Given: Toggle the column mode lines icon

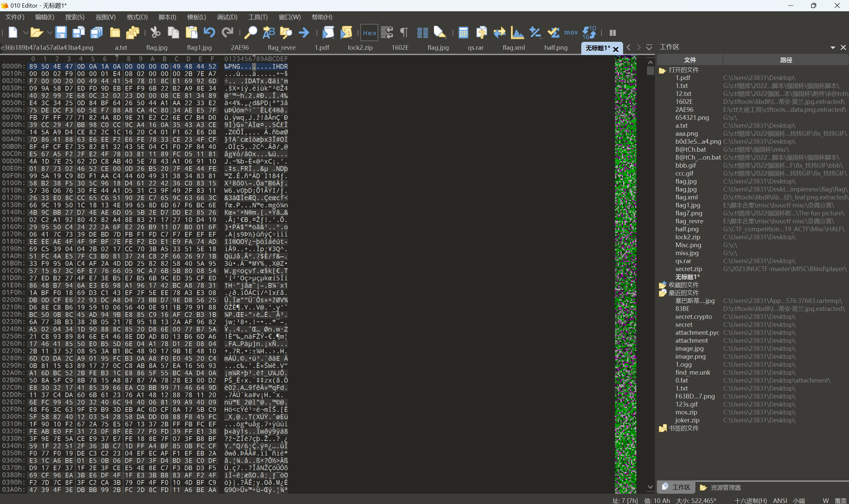Looking at the screenshot, I should (422, 33).
